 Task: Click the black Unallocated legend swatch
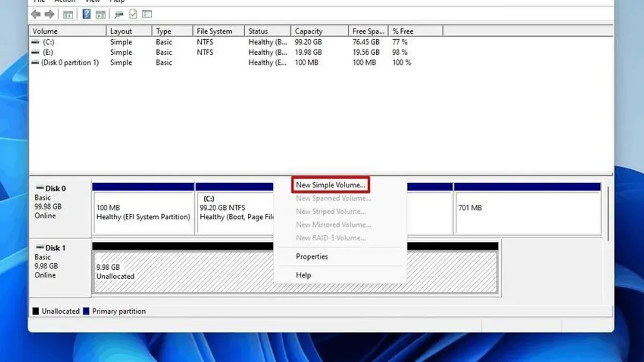click(x=36, y=311)
